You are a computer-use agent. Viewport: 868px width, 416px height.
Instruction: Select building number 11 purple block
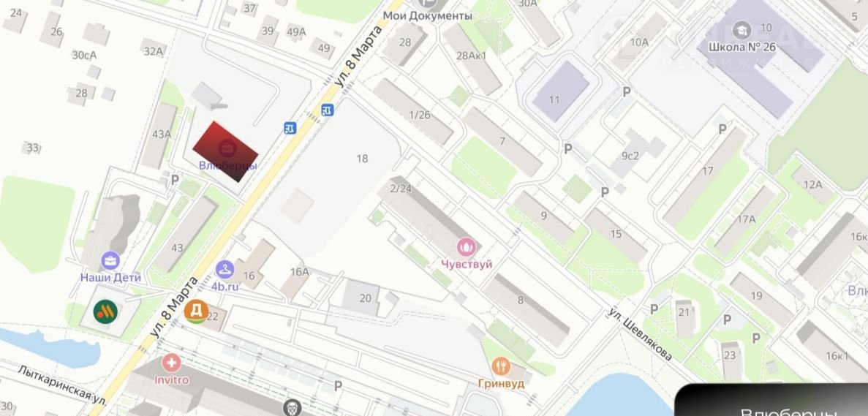561,92
